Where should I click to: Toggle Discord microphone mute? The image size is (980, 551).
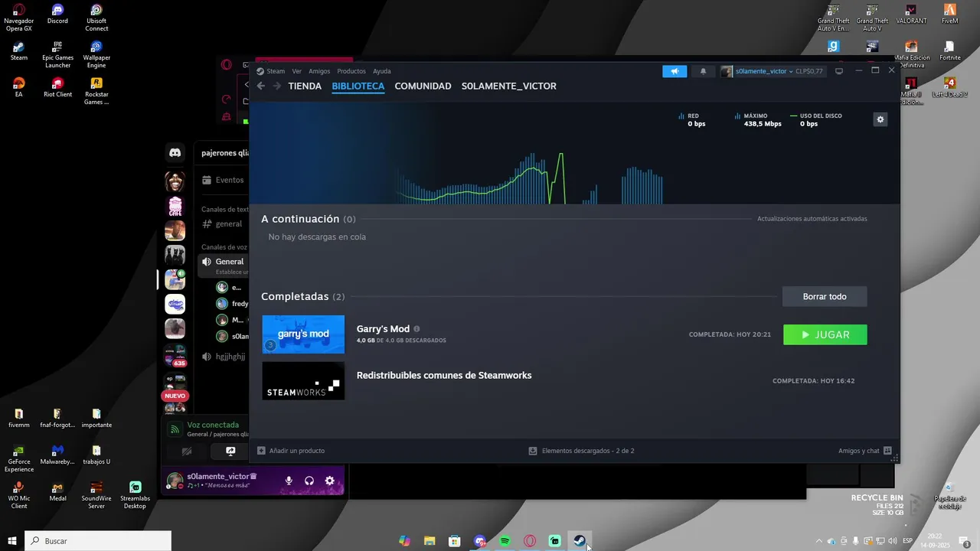[289, 481]
